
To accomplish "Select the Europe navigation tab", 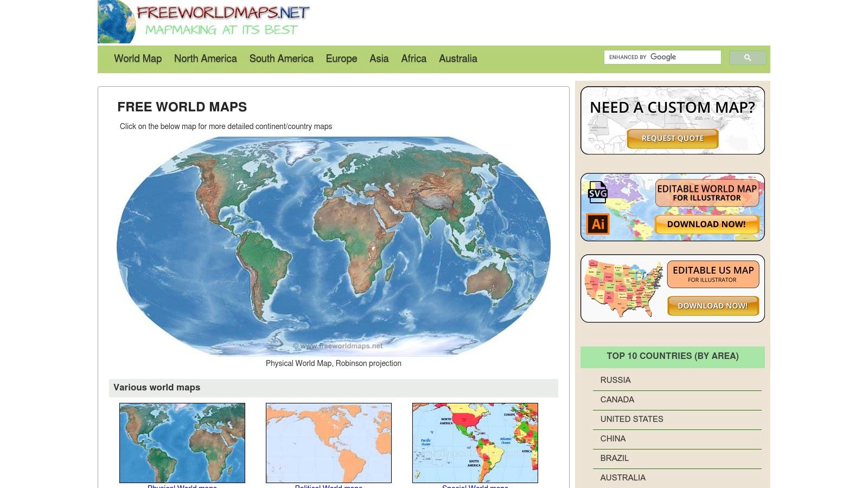I will click(x=341, y=59).
